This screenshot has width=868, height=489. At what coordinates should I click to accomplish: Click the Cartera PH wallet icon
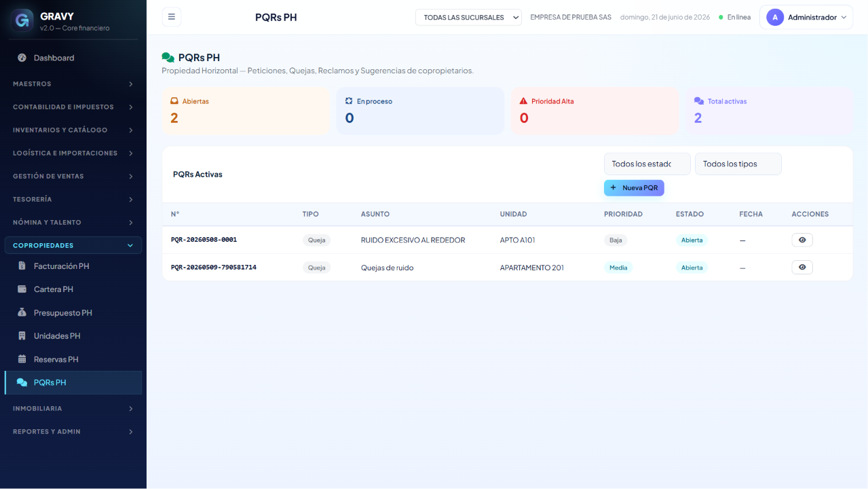tap(22, 289)
